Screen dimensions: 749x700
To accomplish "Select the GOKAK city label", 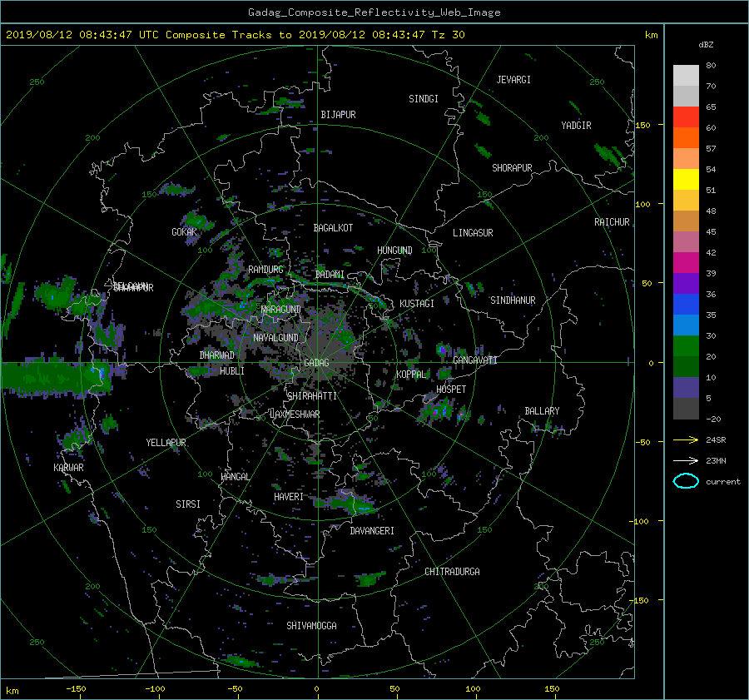I will 184,232.
